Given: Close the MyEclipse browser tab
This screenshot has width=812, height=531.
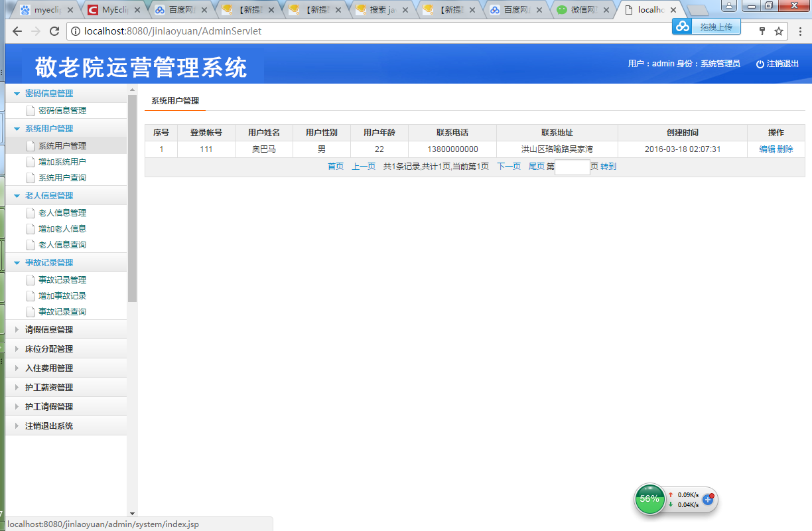Looking at the screenshot, I should pos(137,10).
